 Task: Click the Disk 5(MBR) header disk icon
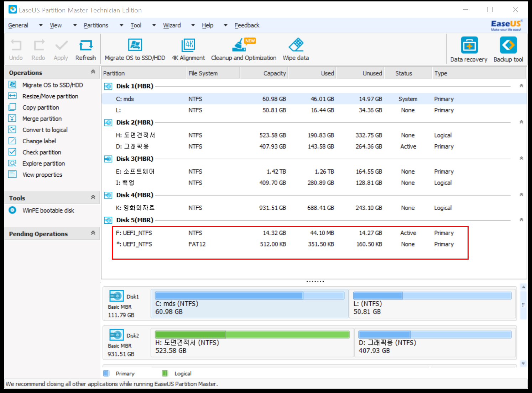coord(108,221)
